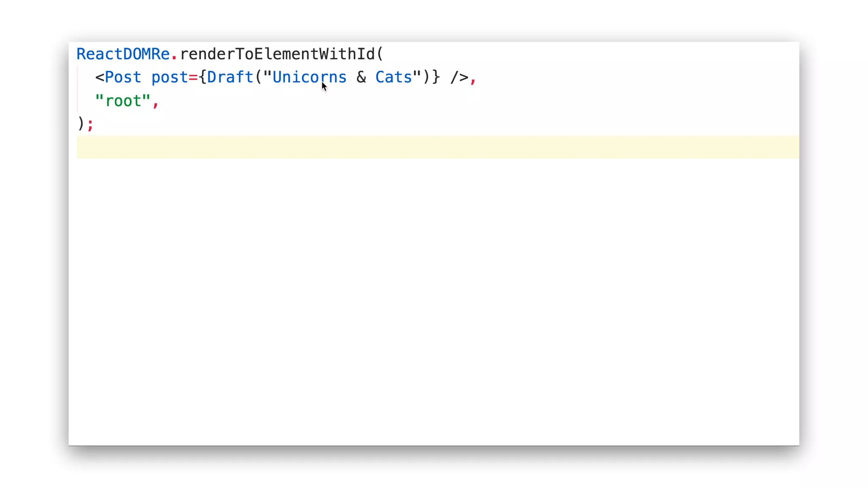Click the opening parenthesis after renderToElementWithId
This screenshot has width=868, height=488.
(380, 54)
